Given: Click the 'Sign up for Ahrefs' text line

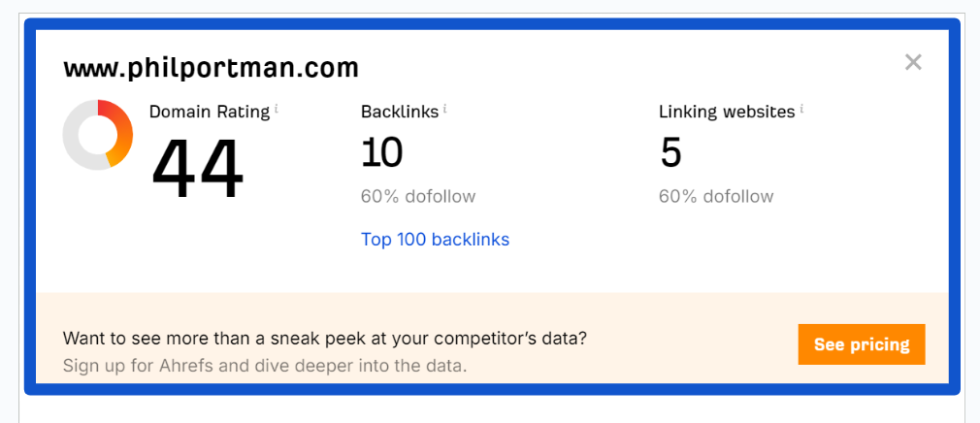Looking at the screenshot, I should click(x=265, y=366).
